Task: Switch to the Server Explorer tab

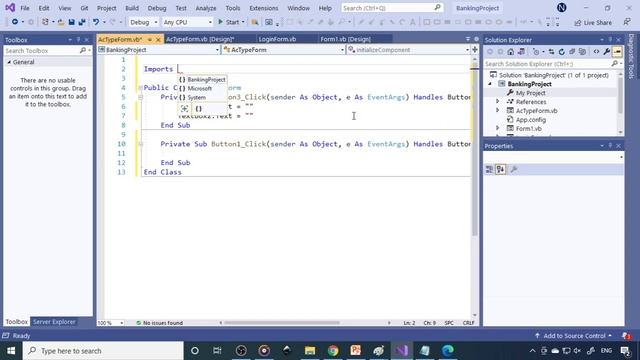Action: coord(54,322)
